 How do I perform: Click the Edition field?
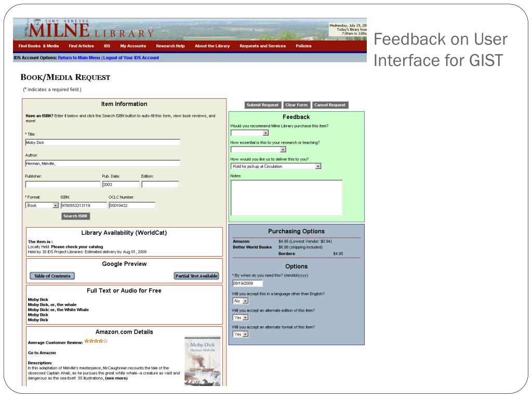160,184
